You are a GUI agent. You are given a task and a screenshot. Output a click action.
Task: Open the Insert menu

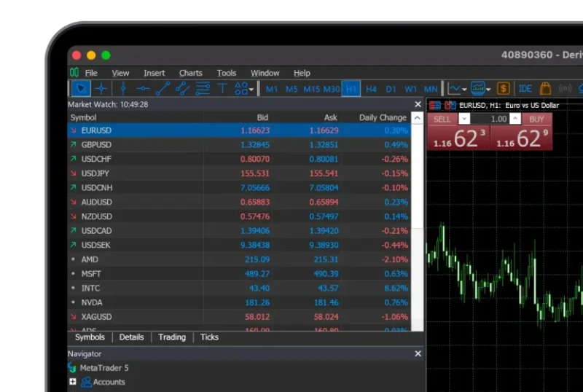154,73
